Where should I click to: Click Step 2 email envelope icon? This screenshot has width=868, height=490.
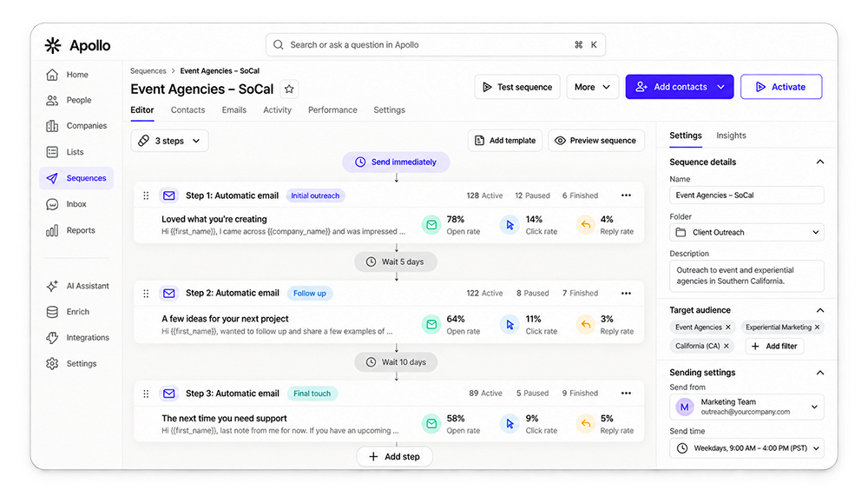coord(169,294)
